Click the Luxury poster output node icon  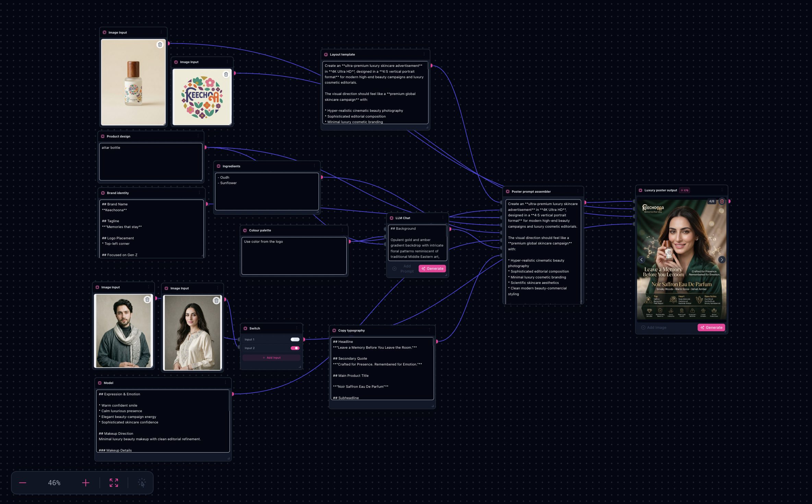click(640, 190)
